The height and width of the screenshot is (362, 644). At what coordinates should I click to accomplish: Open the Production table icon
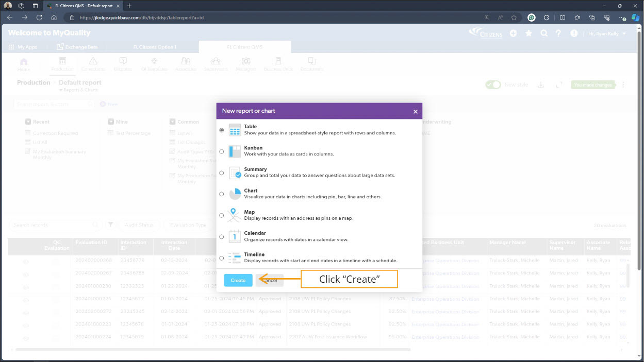point(62,61)
